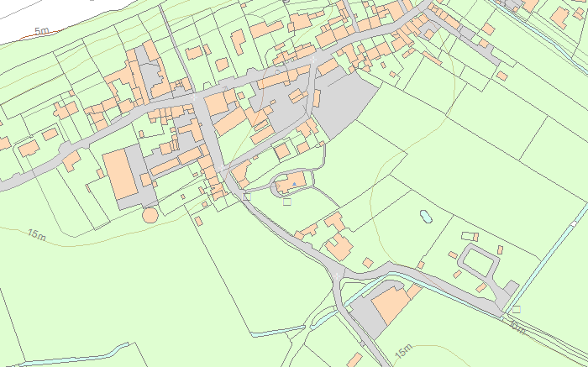This screenshot has height=367, width=588.
Task: Click the 15m contour label beside the circular building
Action: (x=37, y=234)
